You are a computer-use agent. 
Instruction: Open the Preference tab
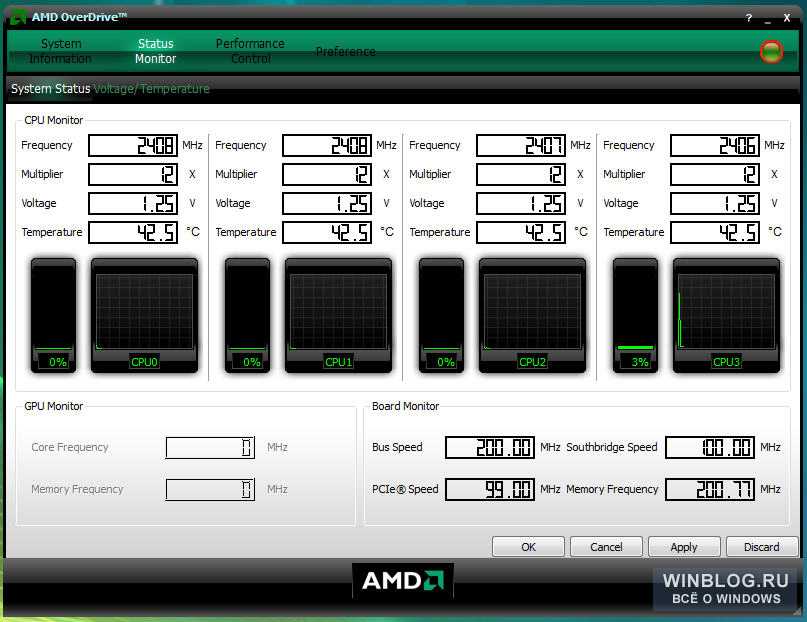tap(345, 51)
